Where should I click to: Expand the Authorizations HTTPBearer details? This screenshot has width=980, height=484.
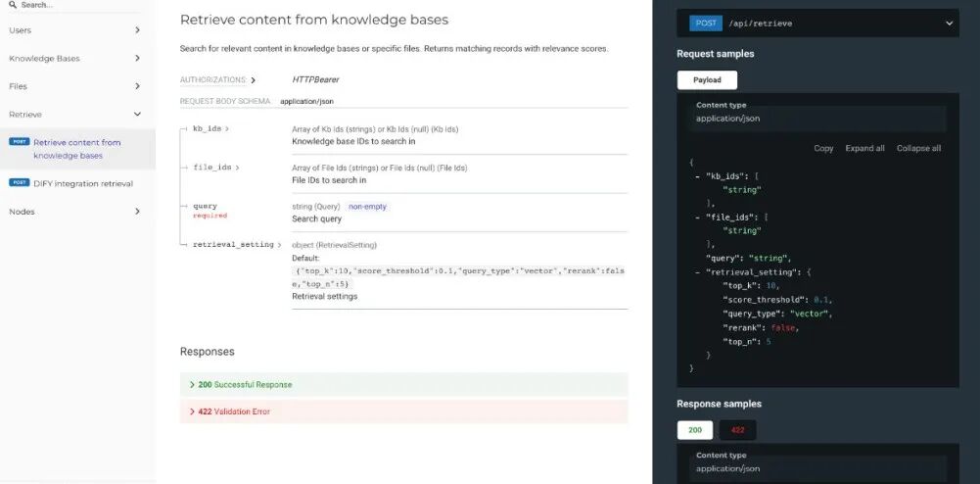click(x=253, y=80)
